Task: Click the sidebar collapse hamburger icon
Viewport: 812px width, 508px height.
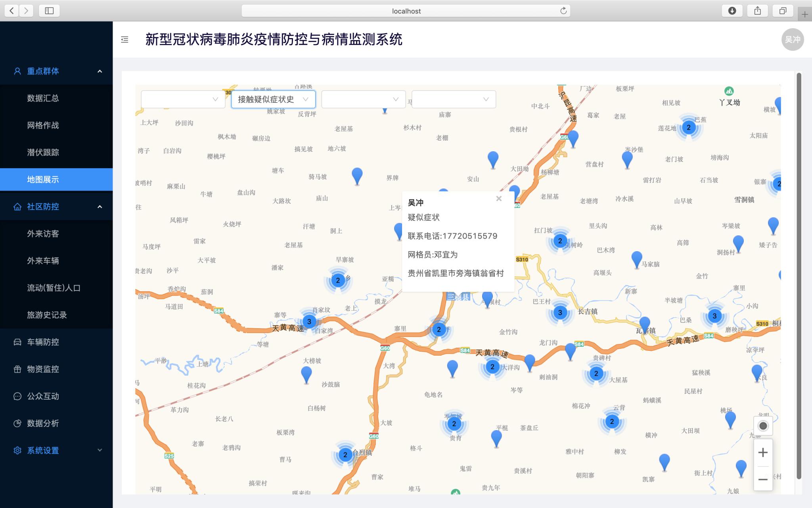Action: pyautogui.click(x=124, y=39)
